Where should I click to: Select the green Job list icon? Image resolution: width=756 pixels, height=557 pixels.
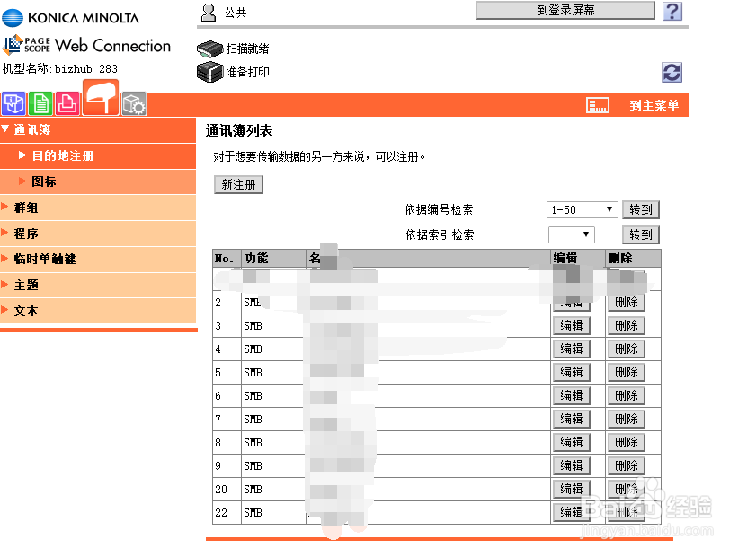[x=40, y=104]
